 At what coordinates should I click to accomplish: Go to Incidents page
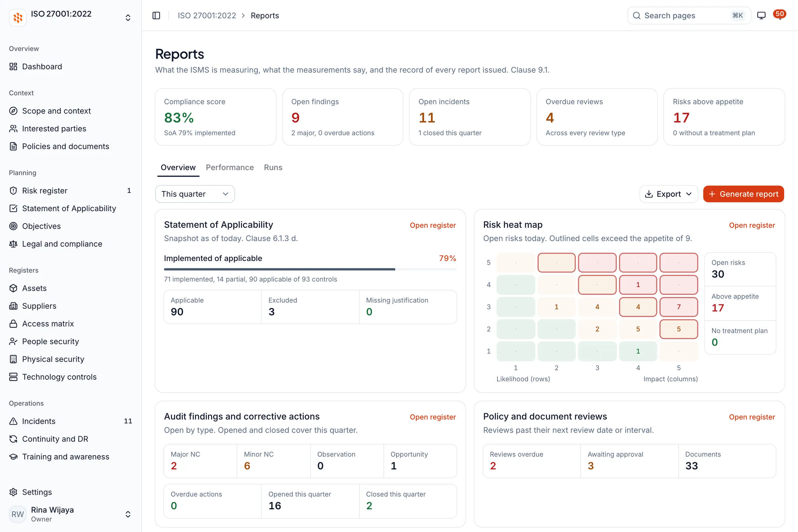pos(70,421)
